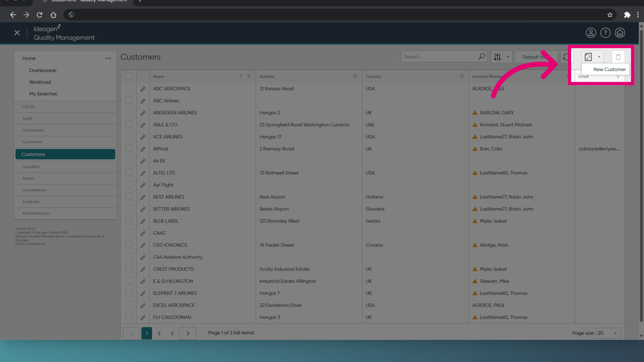Expand the Suppliers sidebar section

tap(65, 167)
